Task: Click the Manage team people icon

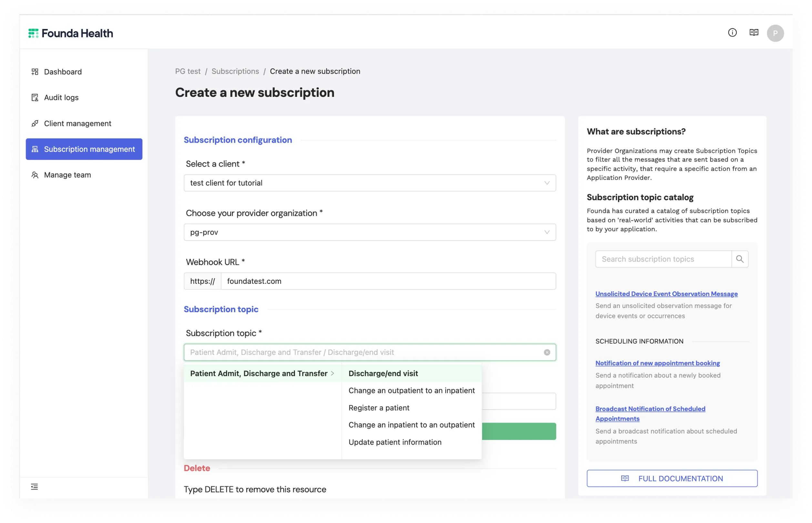Action: pyautogui.click(x=35, y=175)
